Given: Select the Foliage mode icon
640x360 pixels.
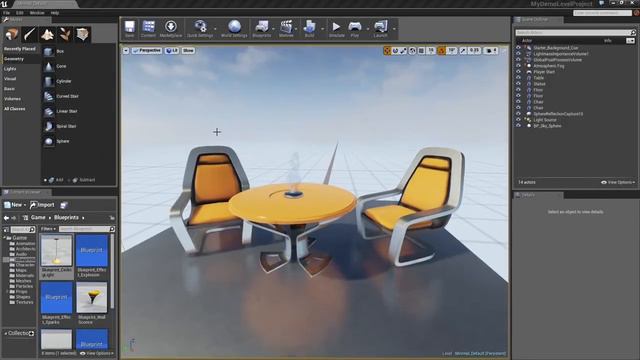Looking at the screenshot, I should pyautogui.click(x=65, y=34).
